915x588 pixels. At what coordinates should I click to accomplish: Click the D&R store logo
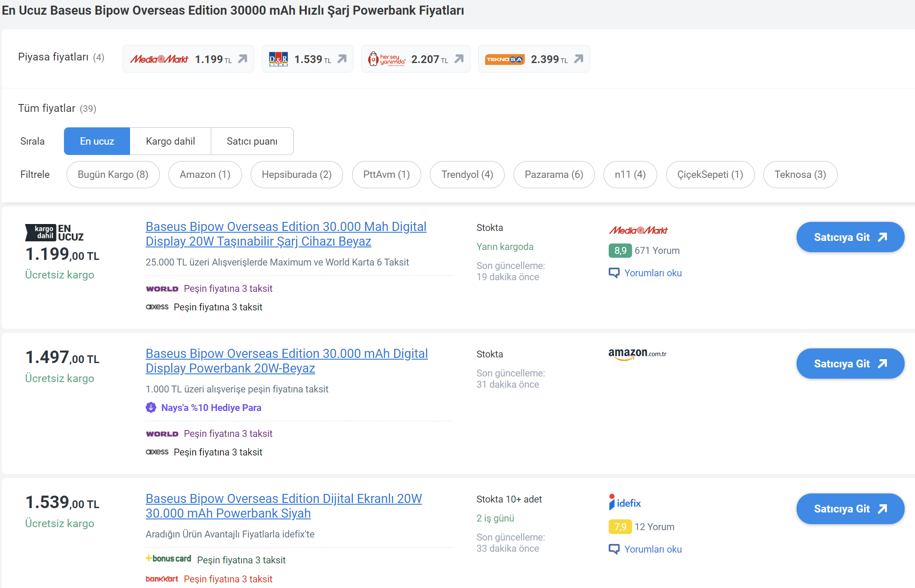coord(278,59)
